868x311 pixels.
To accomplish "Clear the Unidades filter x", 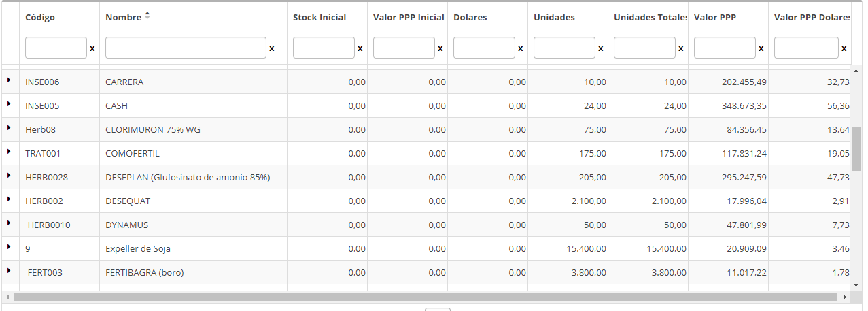I will [601, 49].
